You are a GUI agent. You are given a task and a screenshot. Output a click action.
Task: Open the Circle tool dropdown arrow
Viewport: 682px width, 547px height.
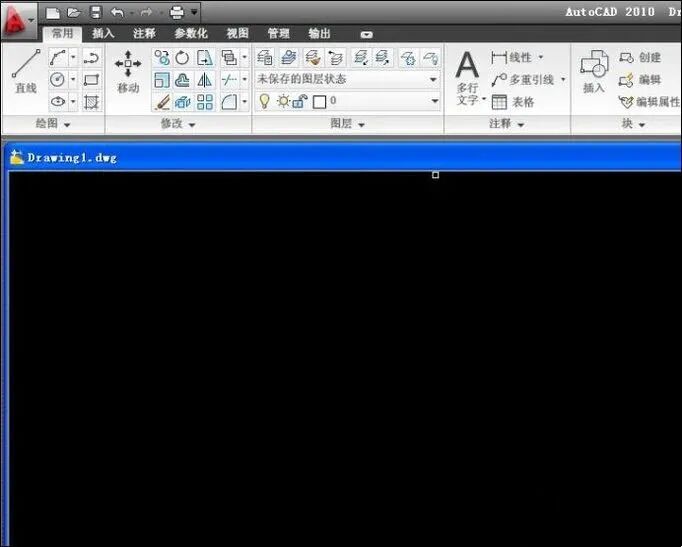73,80
